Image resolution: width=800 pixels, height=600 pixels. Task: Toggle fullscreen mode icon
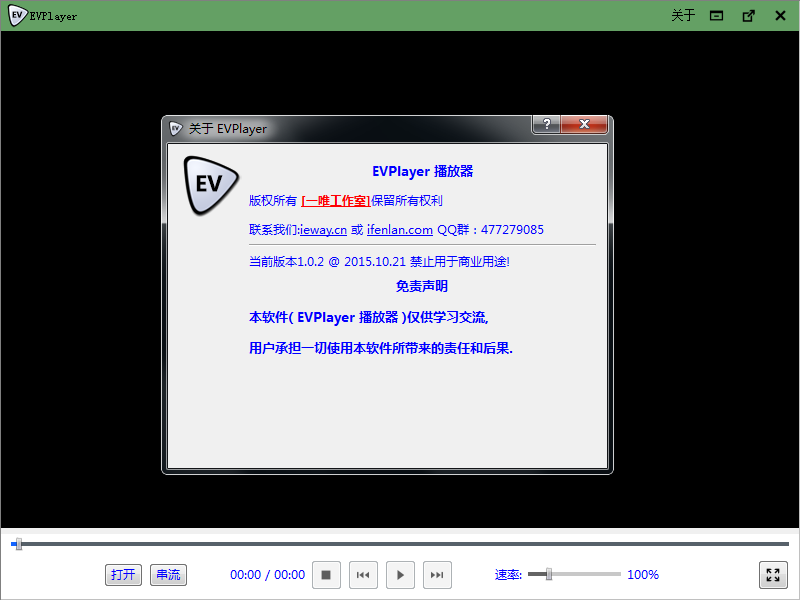[773, 574]
